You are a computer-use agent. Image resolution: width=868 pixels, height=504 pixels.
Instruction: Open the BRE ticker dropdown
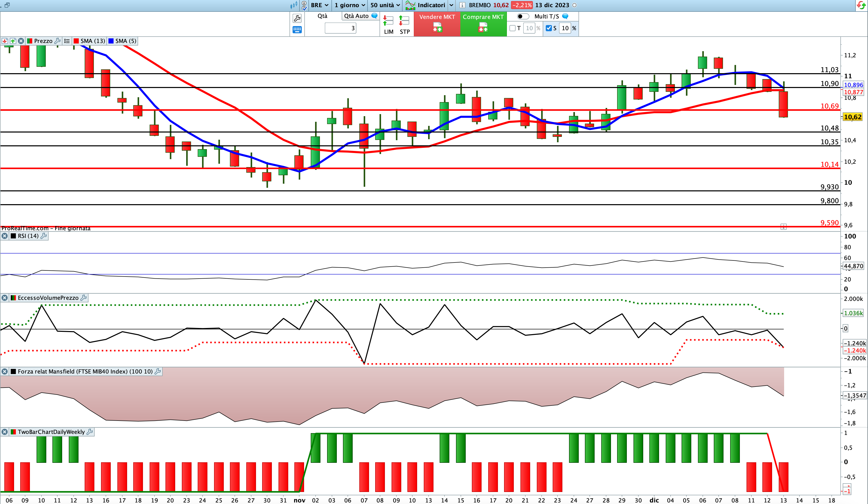pos(319,5)
